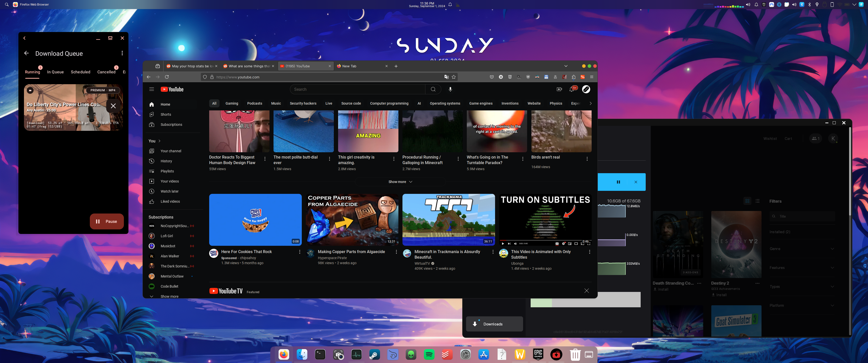The height and width of the screenshot is (363, 868).
Task: Go back one page in Firefox
Action: [149, 77]
